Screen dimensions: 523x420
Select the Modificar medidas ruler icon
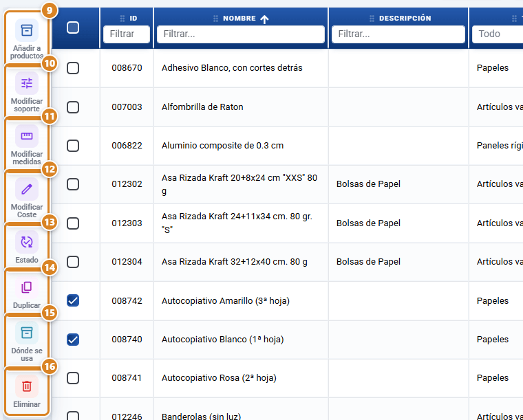[x=27, y=136]
